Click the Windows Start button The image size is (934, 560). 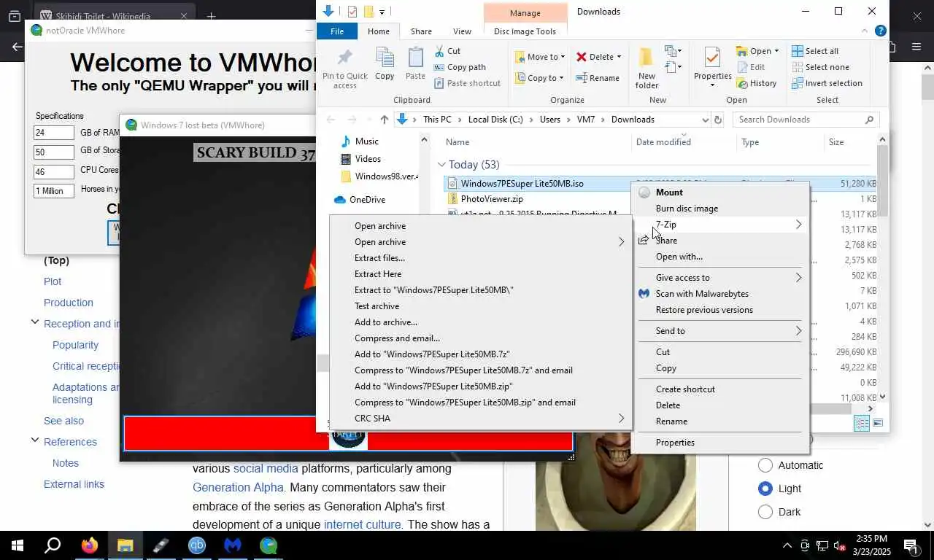(18, 545)
